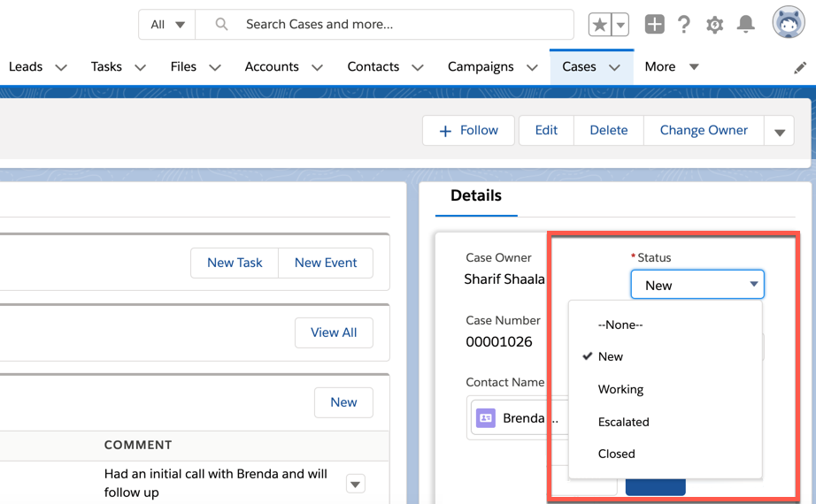Open the Files tab
Image resolution: width=816 pixels, height=504 pixels.
click(183, 67)
